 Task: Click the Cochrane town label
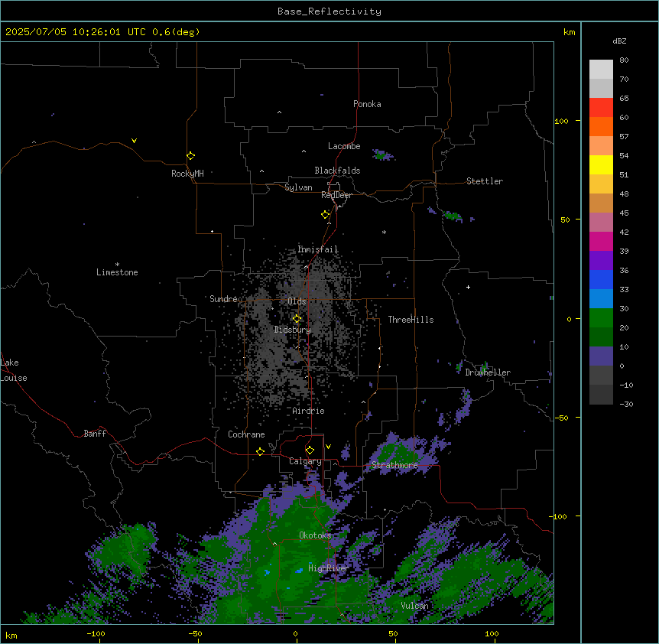(x=246, y=434)
